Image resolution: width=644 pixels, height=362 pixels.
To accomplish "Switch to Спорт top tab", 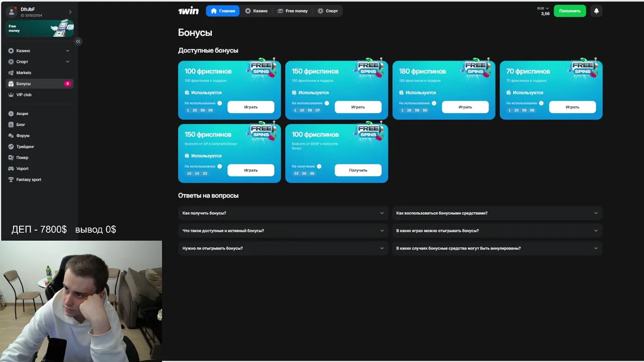I will click(x=328, y=11).
